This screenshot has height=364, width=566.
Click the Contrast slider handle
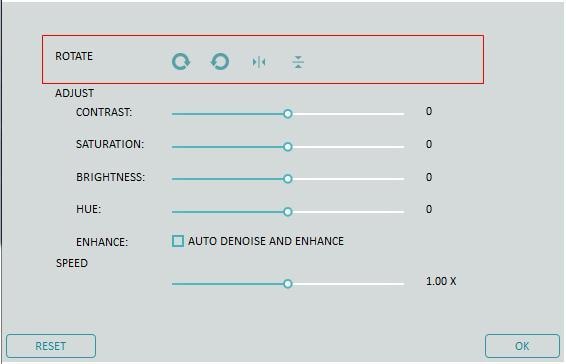pyautogui.click(x=287, y=114)
